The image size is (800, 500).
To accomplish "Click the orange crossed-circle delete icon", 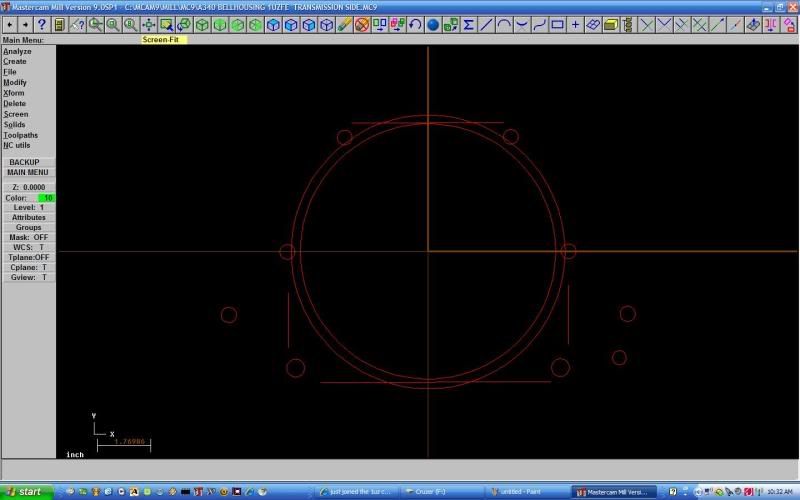I will coord(362,24).
